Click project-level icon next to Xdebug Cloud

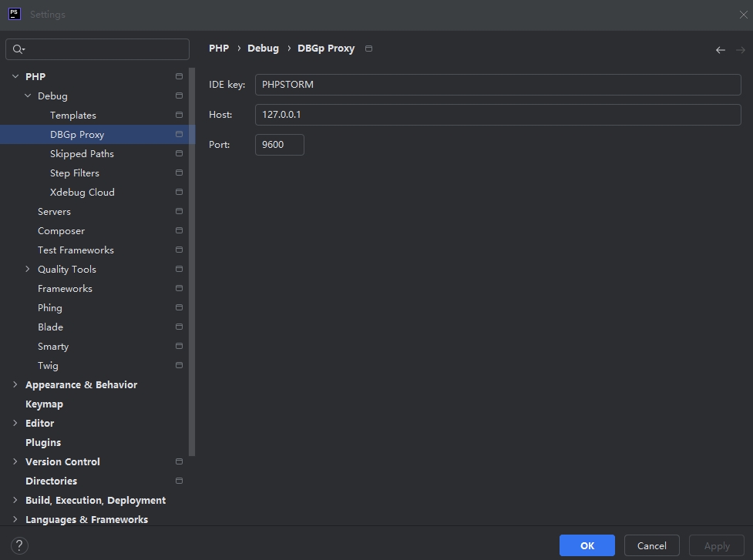click(x=179, y=192)
